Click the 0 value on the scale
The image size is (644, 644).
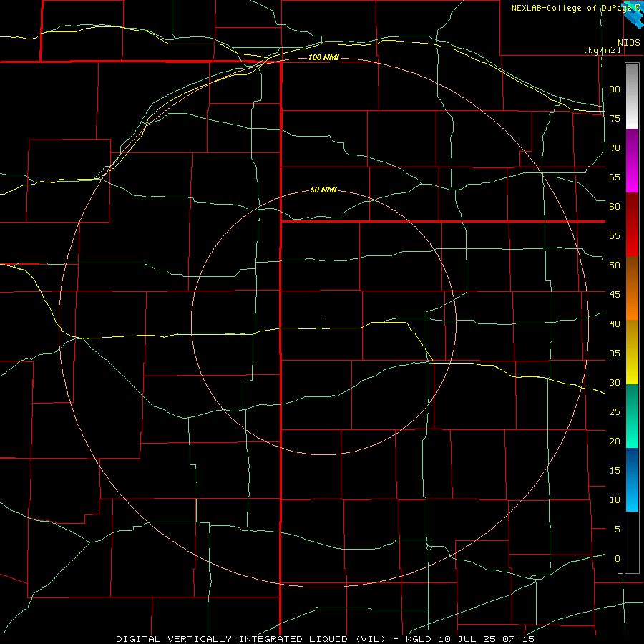(618, 559)
